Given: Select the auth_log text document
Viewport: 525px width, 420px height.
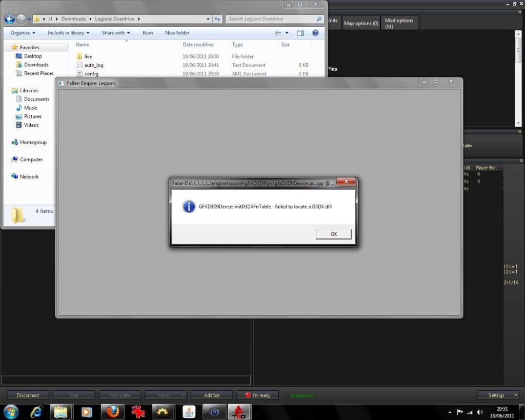Looking at the screenshot, I should [93, 65].
